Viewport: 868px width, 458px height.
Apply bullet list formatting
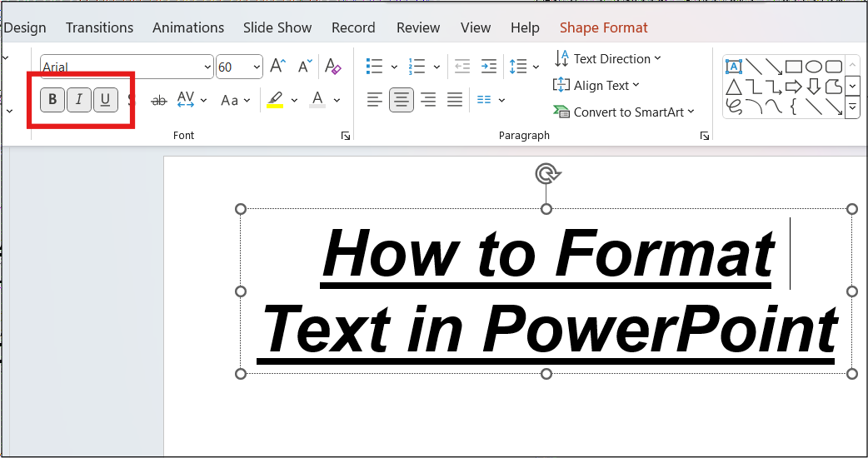click(375, 67)
